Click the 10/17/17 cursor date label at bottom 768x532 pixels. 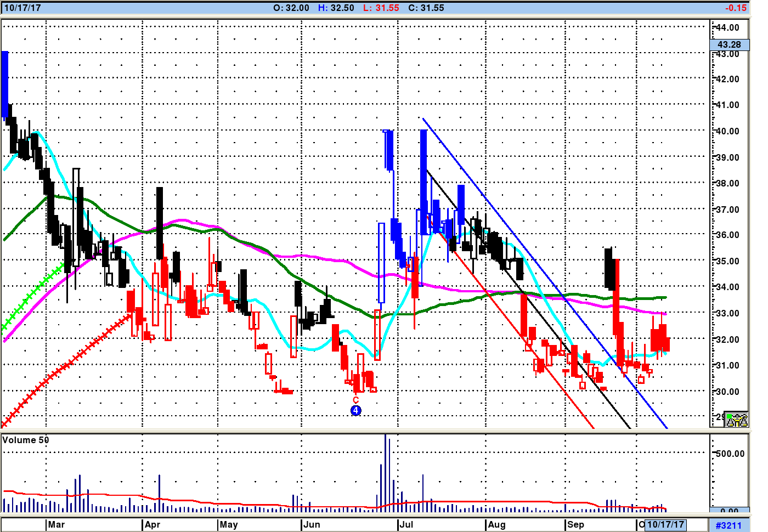pyautogui.click(x=665, y=524)
